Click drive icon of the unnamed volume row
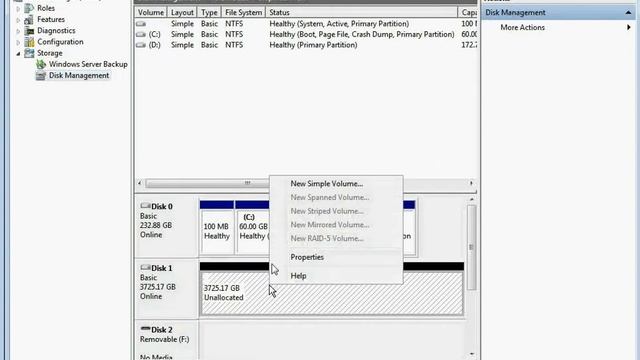Viewport: 640px width, 360px height. click(141, 24)
